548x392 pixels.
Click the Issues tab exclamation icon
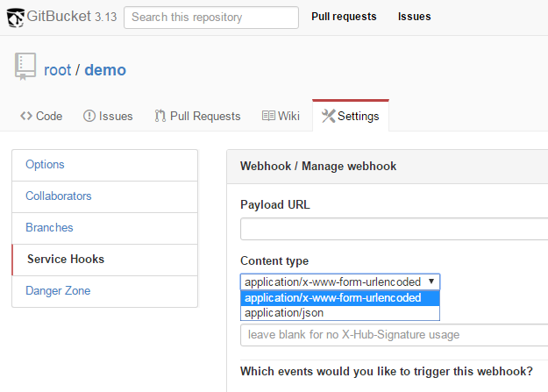89,116
